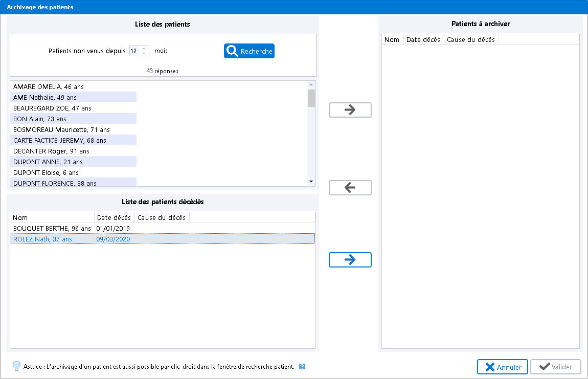The width and height of the screenshot is (588, 379).
Task: Select patient DECANTER Roger, 91 ans
Action: [x=51, y=151]
